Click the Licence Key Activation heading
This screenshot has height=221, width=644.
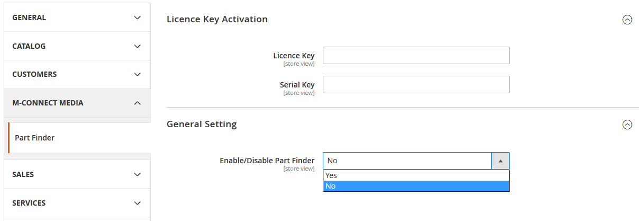click(217, 19)
